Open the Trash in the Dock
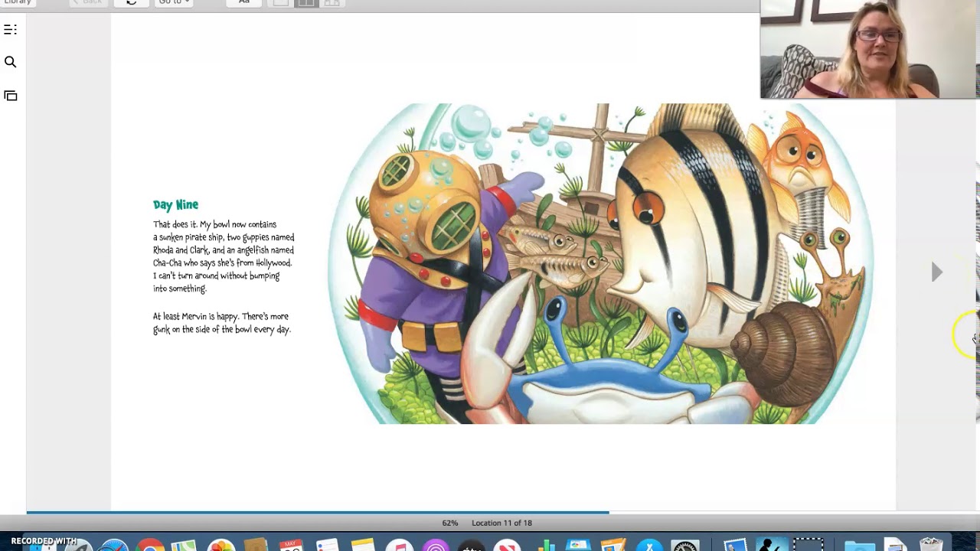 [x=931, y=546]
